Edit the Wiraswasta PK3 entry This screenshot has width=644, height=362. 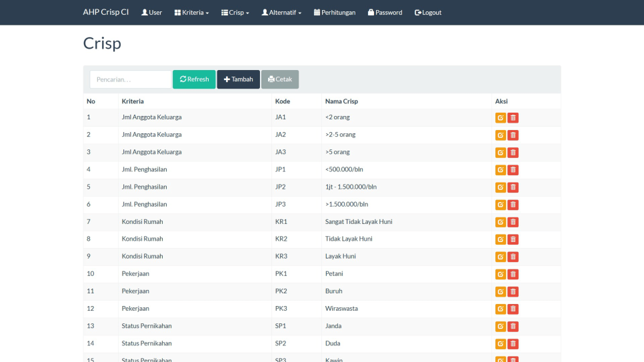click(x=500, y=309)
